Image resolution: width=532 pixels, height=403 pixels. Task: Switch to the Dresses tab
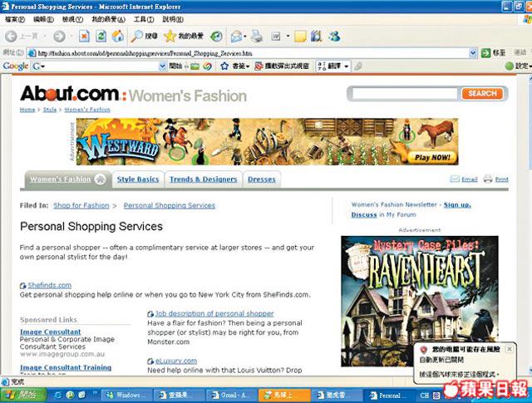pyautogui.click(x=262, y=179)
